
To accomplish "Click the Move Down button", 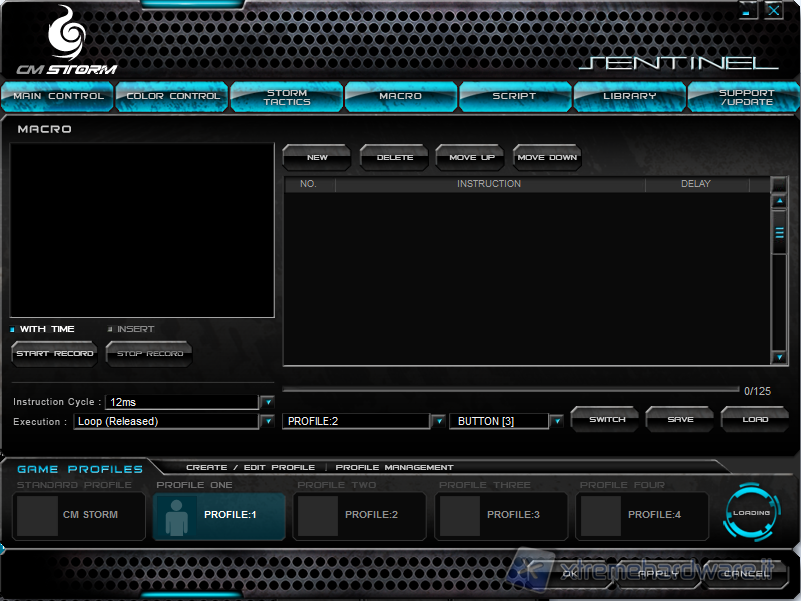I will click(547, 157).
